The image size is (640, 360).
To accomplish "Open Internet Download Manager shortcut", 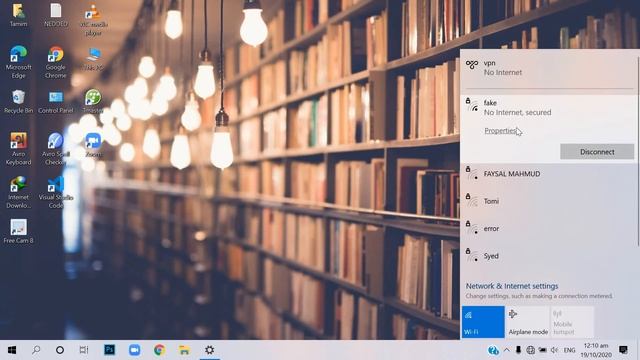I will (18, 192).
